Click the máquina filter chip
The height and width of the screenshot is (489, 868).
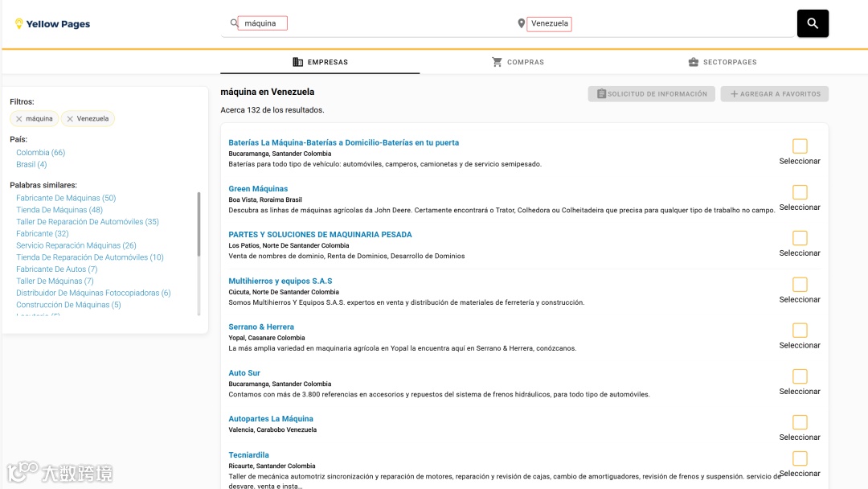point(35,118)
